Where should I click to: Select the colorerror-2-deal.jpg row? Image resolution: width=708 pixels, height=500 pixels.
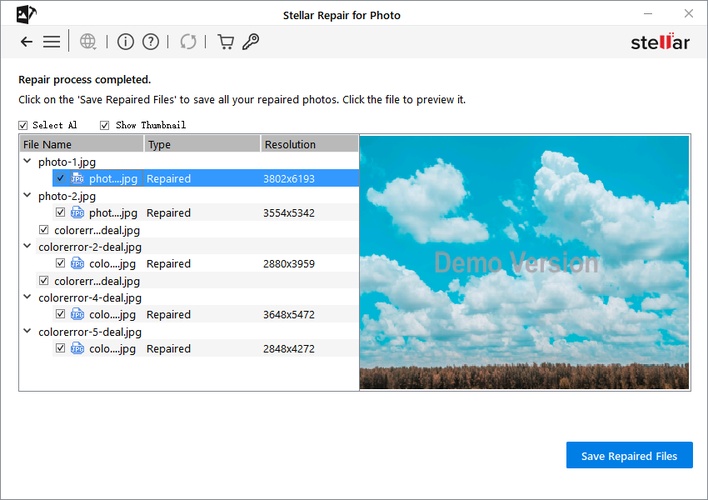click(x=90, y=247)
